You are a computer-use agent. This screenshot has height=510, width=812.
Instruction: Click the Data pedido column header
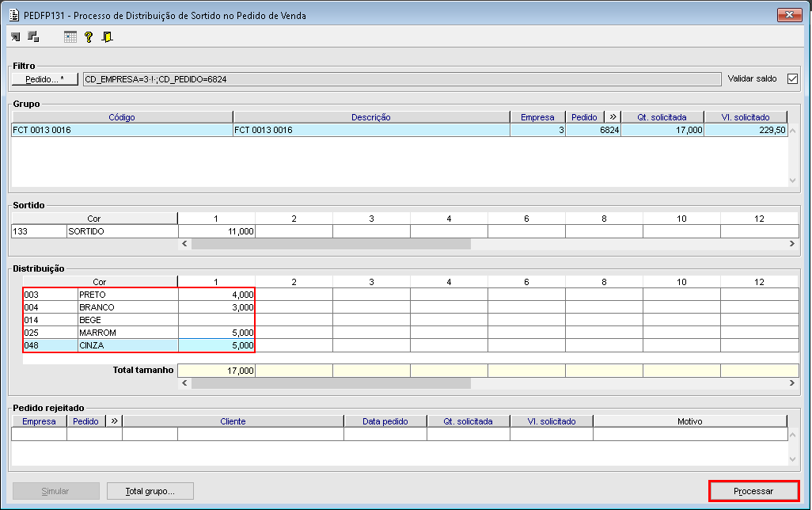tap(385, 421)
